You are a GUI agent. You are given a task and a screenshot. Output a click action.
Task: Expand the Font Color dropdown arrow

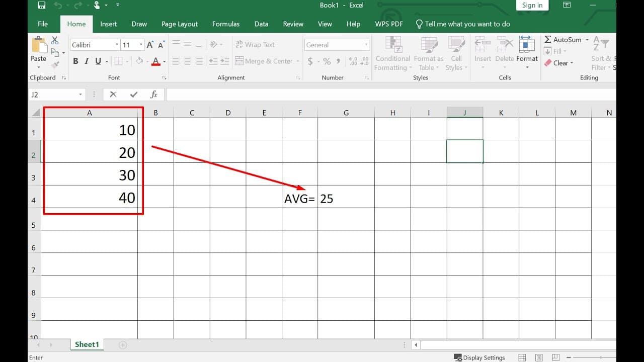pyautogui.click(x=164, y=61)
